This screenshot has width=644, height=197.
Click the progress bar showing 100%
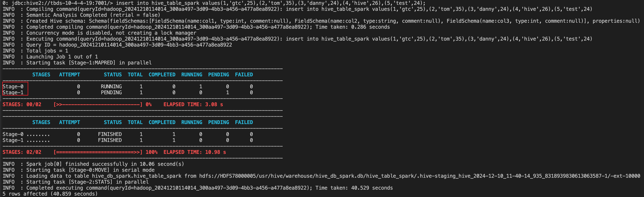coord(98,152)
